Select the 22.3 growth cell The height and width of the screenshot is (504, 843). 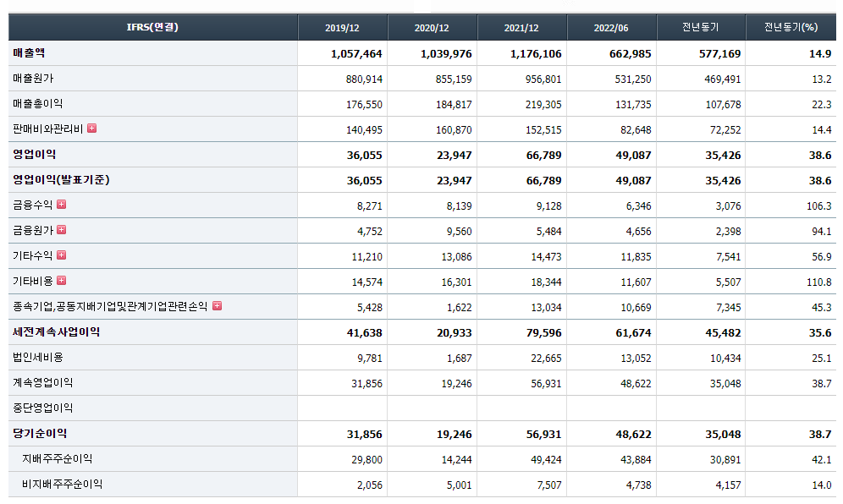point(822,105)
